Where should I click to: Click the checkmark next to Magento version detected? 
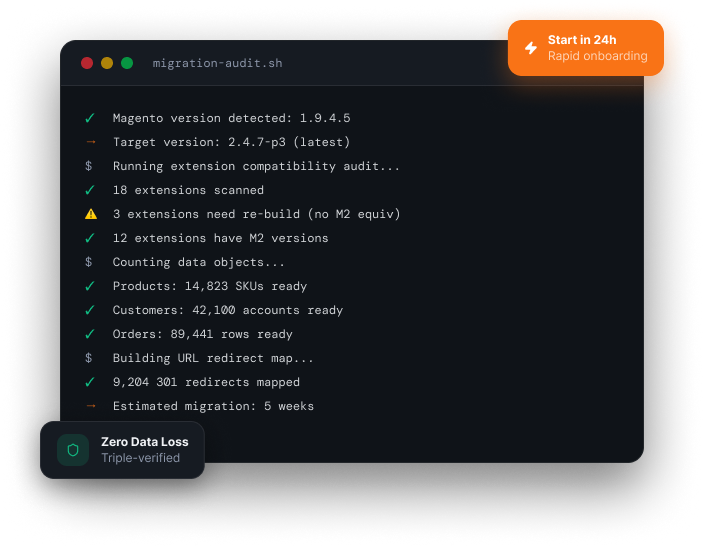(90, 118)
